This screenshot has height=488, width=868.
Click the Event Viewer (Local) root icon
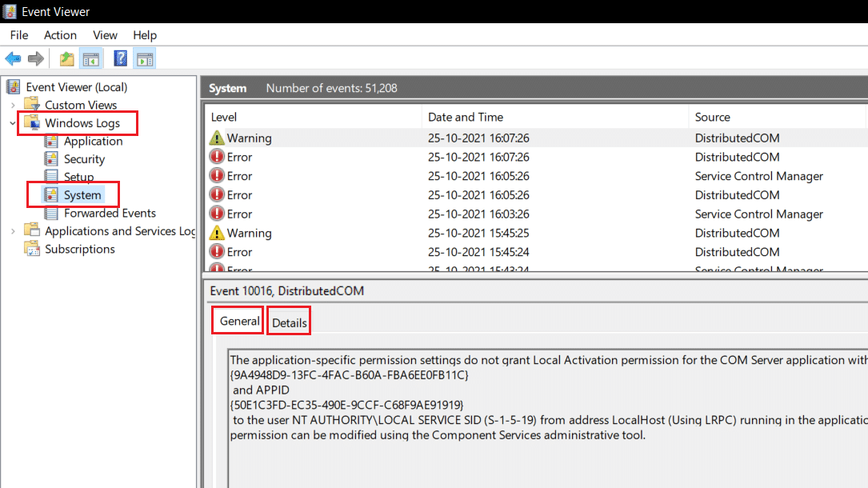[x=14, y=87]
